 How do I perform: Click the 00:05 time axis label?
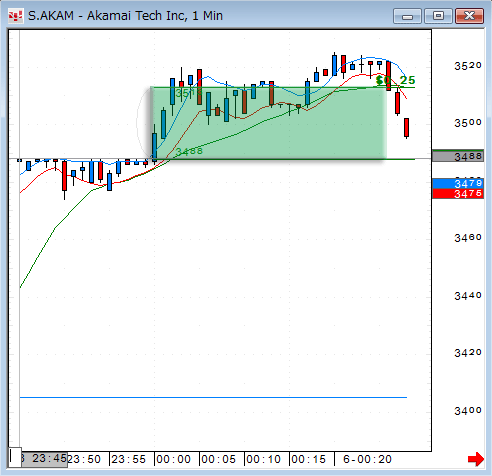click(219, 459)
